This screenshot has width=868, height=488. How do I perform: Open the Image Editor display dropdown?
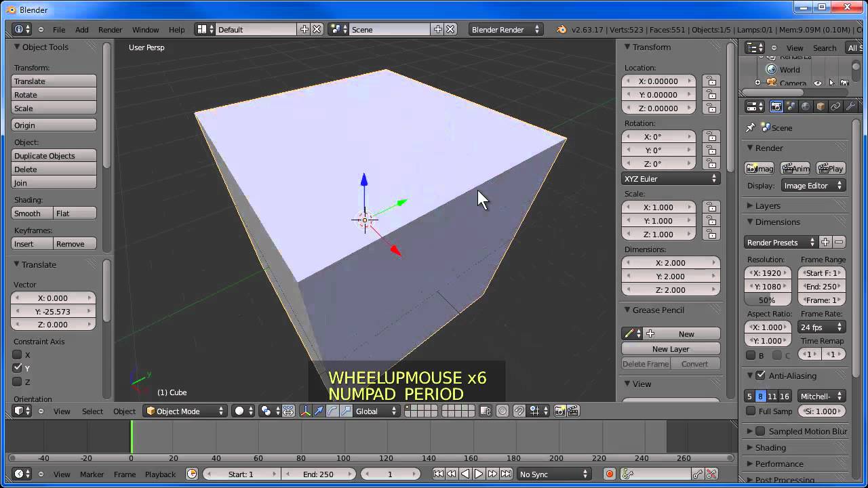pos(813,186)
